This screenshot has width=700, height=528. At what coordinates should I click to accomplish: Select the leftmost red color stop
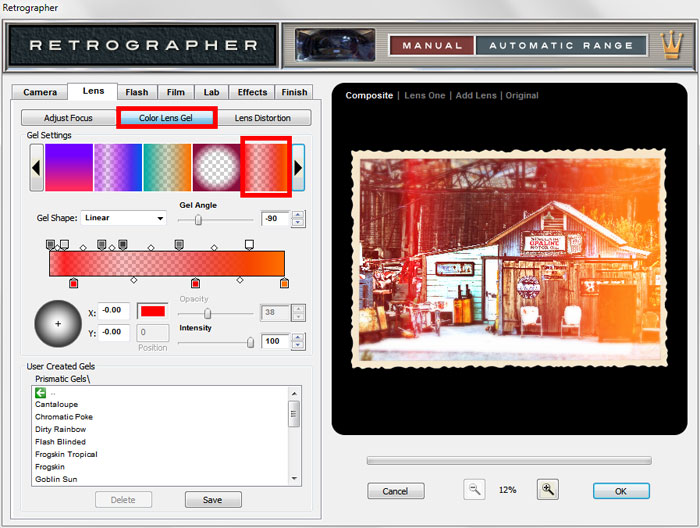tap(74, 283)
